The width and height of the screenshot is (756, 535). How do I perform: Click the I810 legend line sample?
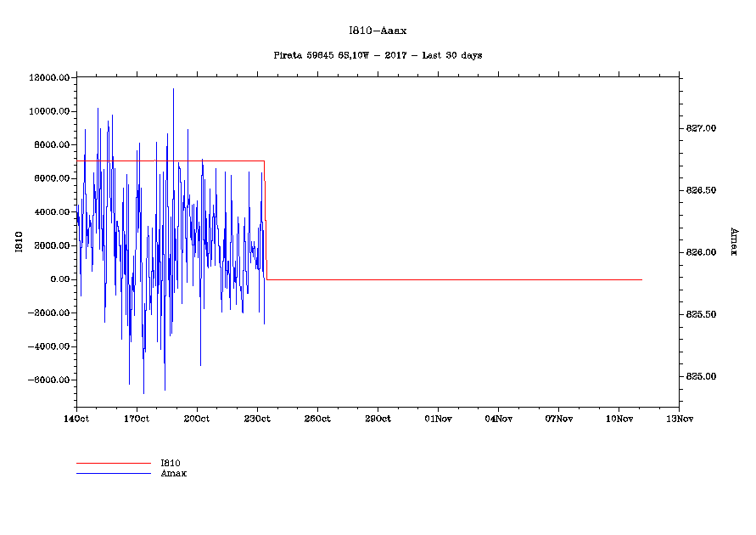pyautogui.click(x=113, y=464)
